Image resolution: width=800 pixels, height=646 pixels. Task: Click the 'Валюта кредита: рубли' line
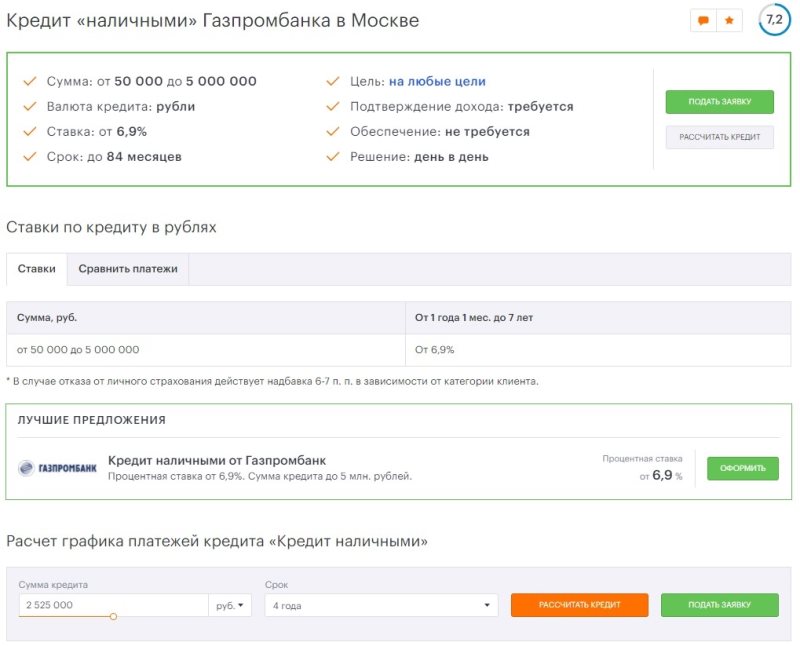120,107
